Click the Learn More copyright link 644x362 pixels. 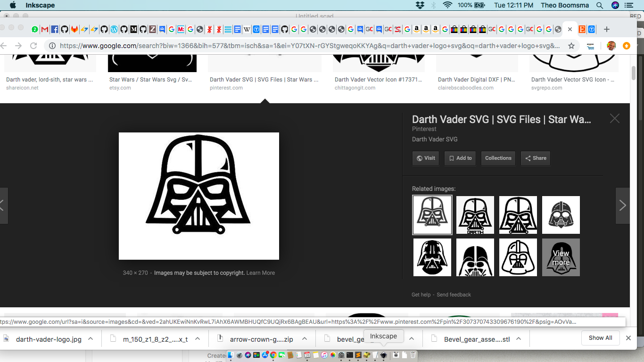coord(260,272)
